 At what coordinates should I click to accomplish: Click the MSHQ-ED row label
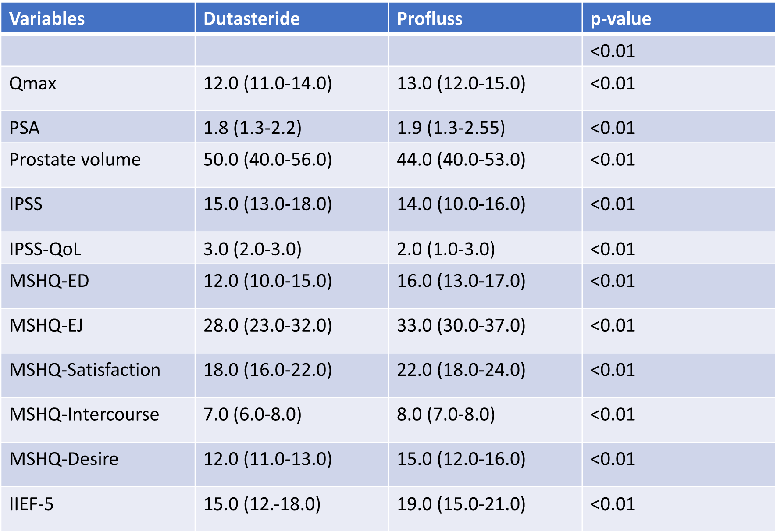[49, 281]
